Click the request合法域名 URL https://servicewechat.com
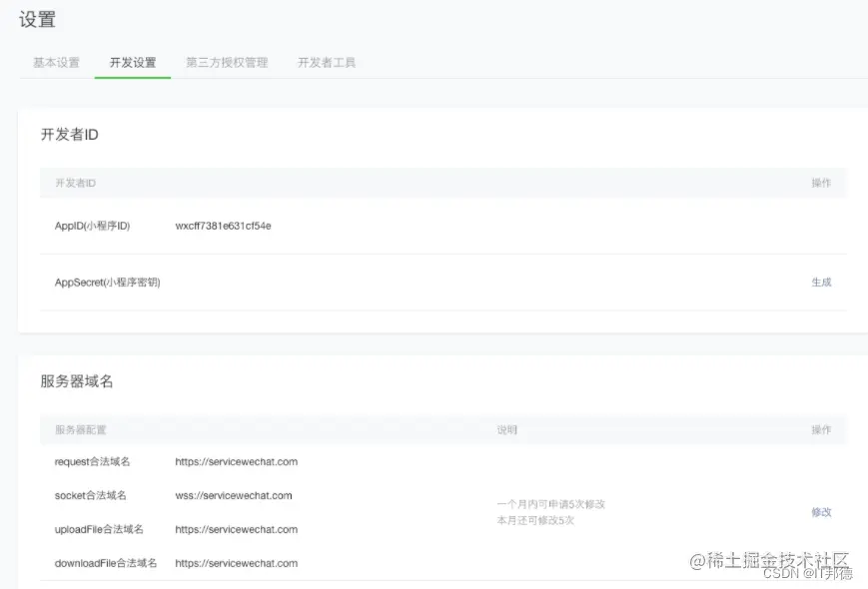 (236, 461)
